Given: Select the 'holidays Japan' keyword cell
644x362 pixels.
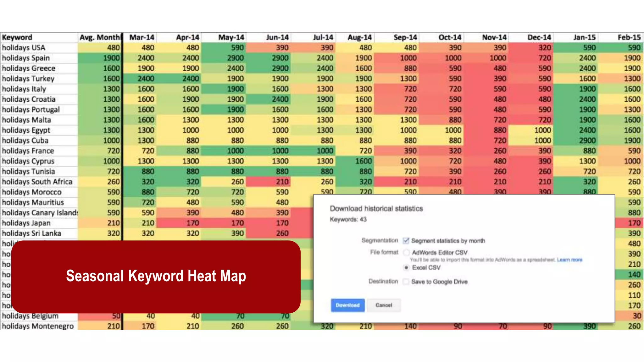Looking at the screenshot, I should pos(39,223).
